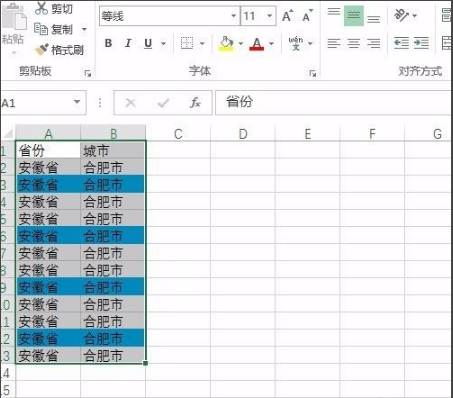Click the 合肥市 cell in row 13
Screen dimensions: 453x398
113,355
